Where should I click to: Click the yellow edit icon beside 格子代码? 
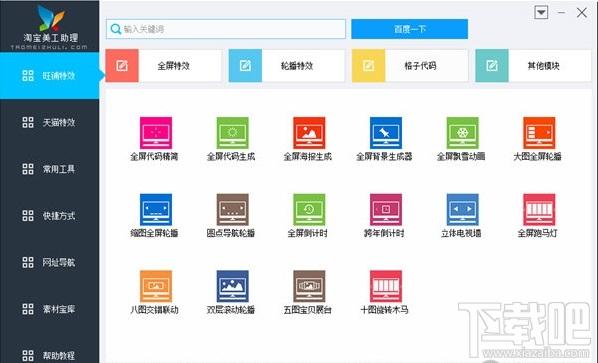(x=368, y=66)
